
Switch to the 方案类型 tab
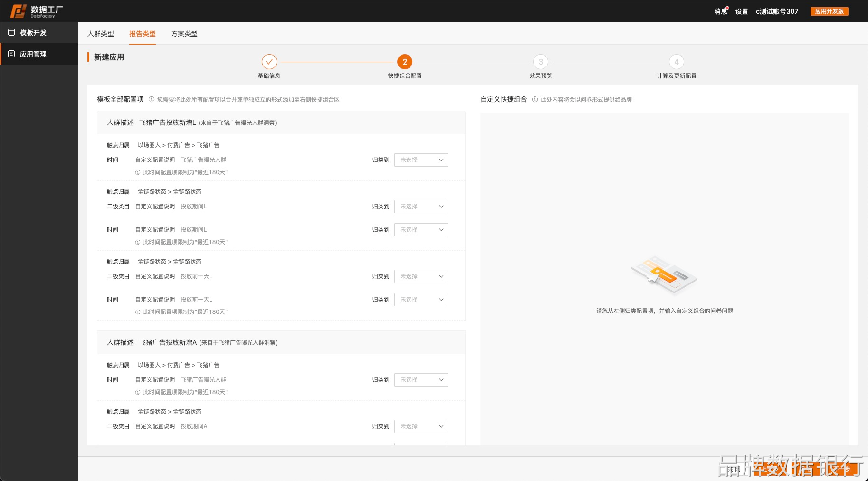[184, 34]
